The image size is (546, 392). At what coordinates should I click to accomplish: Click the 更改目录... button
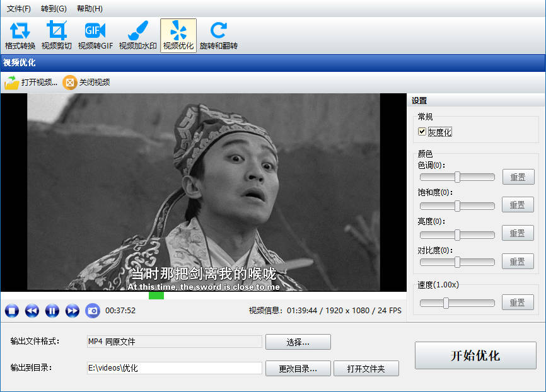click(x=298, y=369)
